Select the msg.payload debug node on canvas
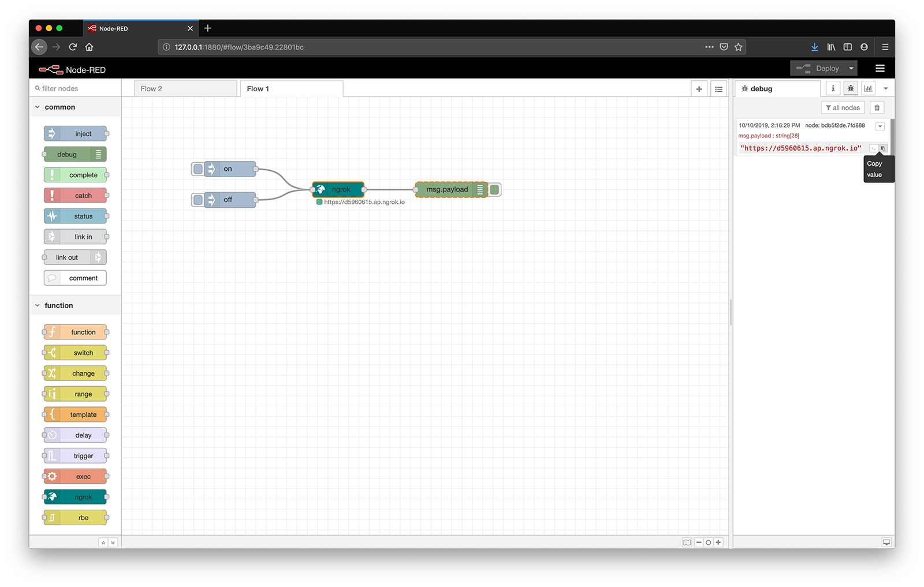Viewport: 924px width, 587px height. pyautogui.click(x=452, y=189)
